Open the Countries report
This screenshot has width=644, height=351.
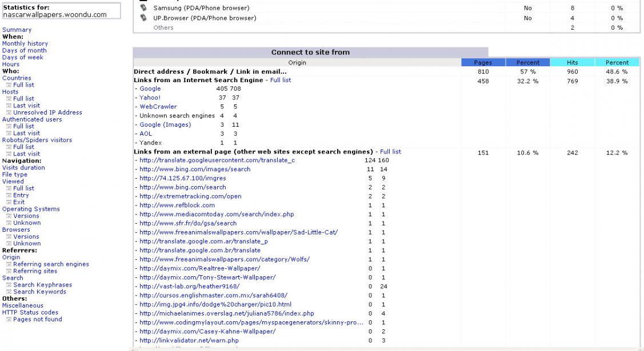(17, 78)
